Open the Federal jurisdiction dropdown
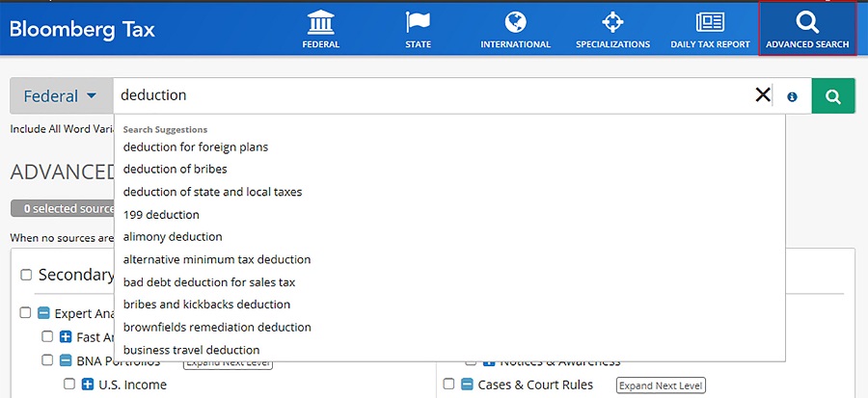The image size is (868, 398). click(61, 96)
